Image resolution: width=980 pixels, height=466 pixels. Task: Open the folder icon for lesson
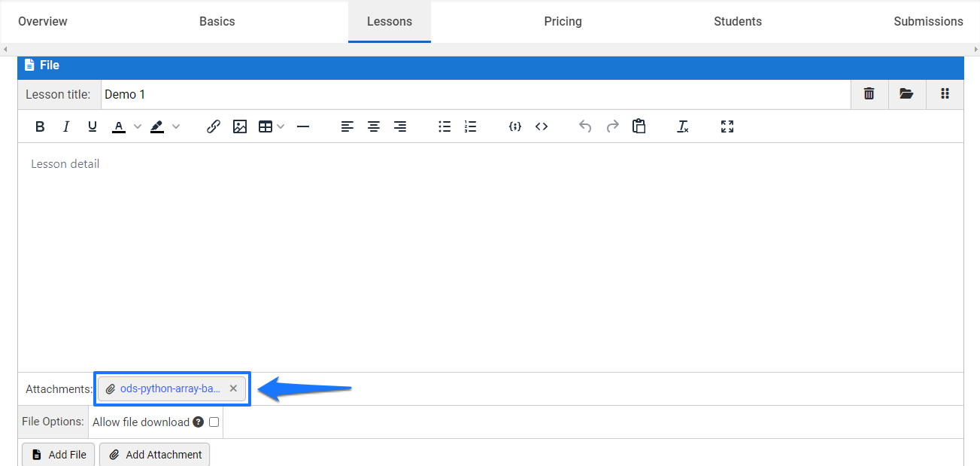point(906,94)
